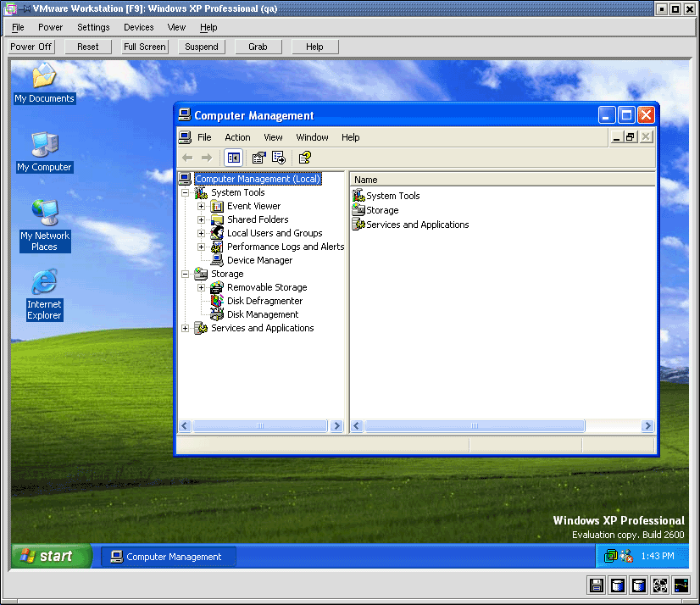
Task: Click the network connection tray icon with red X
Action: [626, 556]
